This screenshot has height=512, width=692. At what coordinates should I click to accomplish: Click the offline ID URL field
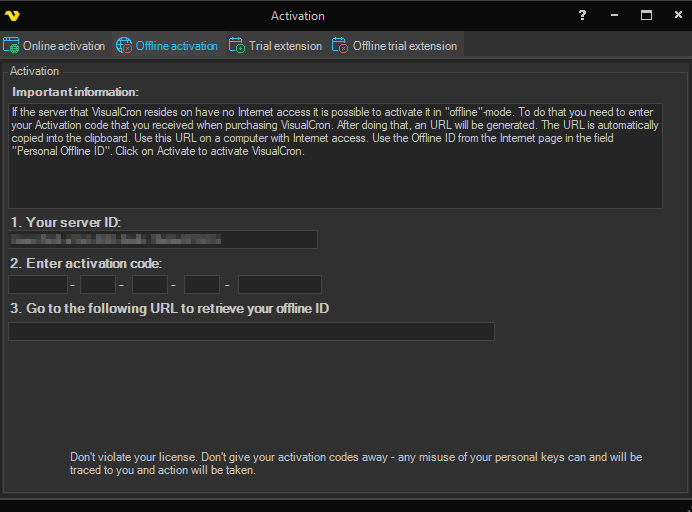click(x=251, y=331)
